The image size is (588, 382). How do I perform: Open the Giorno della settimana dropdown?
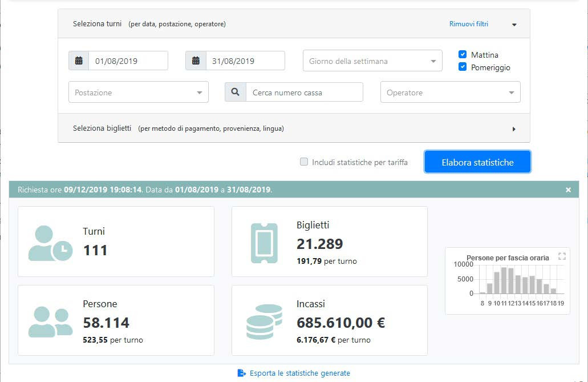[x=372, y=61]
